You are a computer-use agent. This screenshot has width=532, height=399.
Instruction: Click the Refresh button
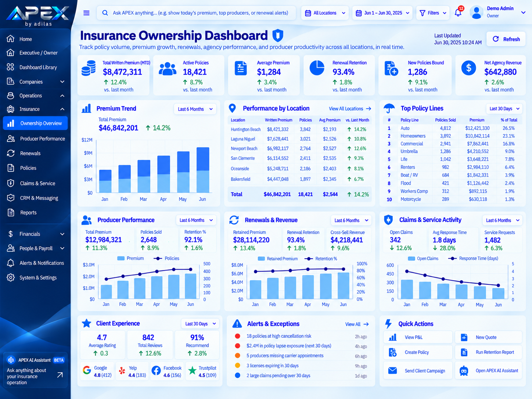pos(506,39)
